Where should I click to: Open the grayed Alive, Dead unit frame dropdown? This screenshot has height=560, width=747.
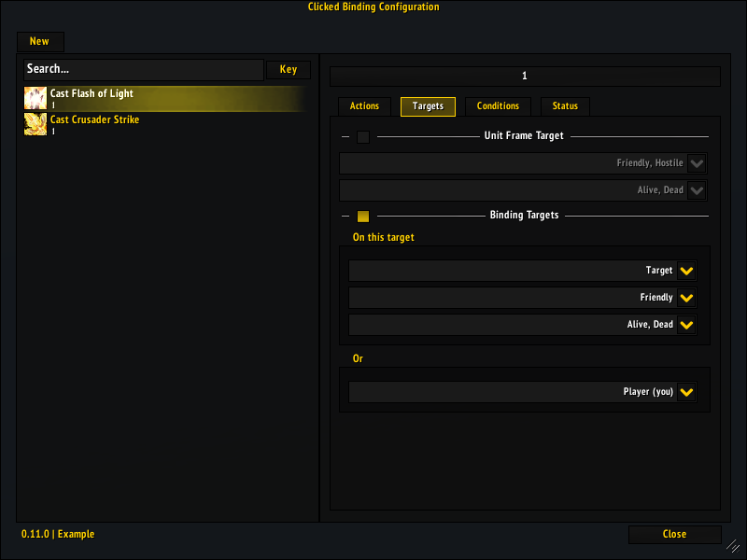click(x=523, y=190)
